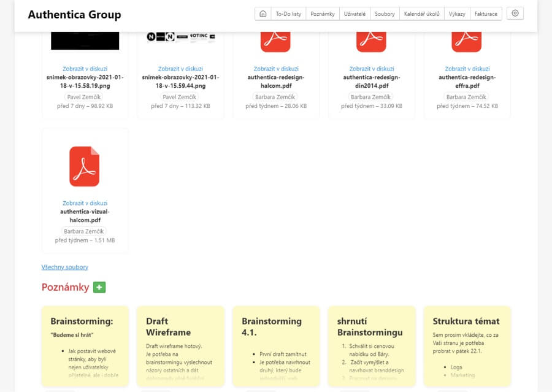Show authentica-redesign-effra.pdf in discussion
This screenshot has height=392, width=552.
pos(467,69)
